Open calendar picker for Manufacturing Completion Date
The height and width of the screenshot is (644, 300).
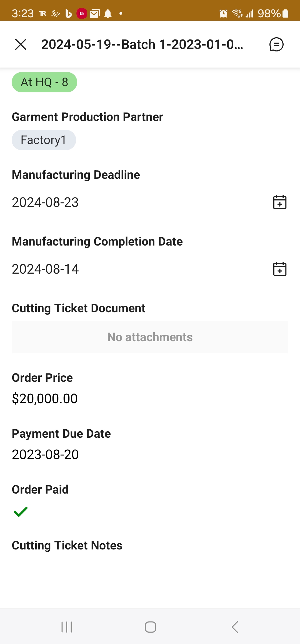tap(280, 269)
